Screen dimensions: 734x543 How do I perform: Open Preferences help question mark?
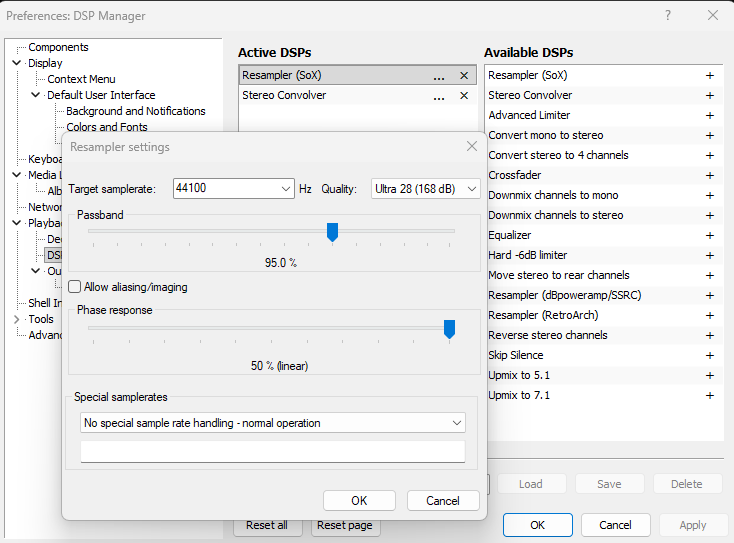(x=668, y=15)
